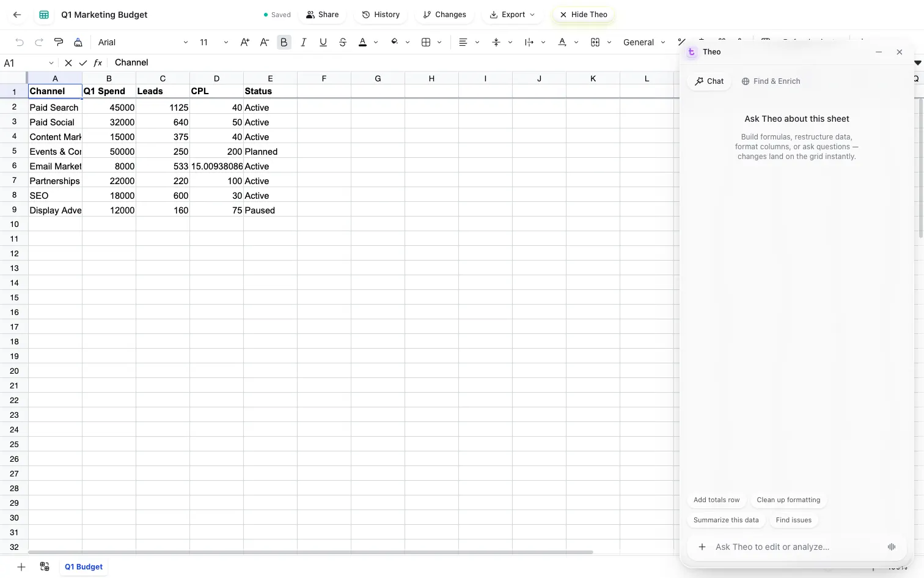The height and width of the screenshot is (578, 924).
Task: Open the General number format dropdown
Action: tap(644, 42)
